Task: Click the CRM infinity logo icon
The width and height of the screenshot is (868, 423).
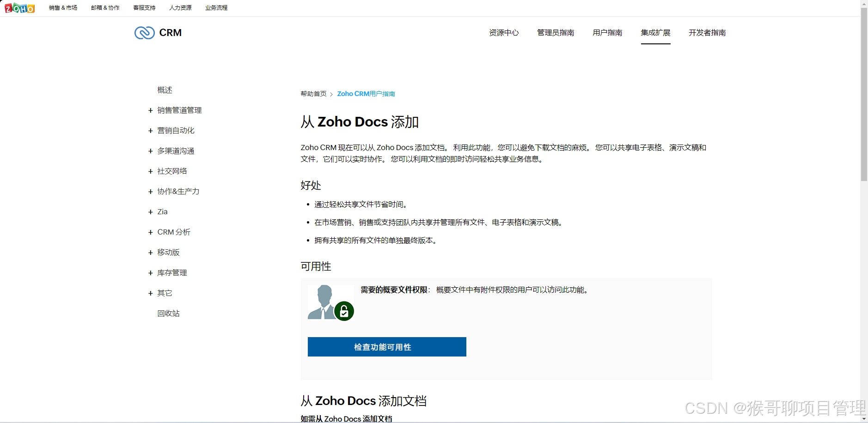Action: (144, 33)
